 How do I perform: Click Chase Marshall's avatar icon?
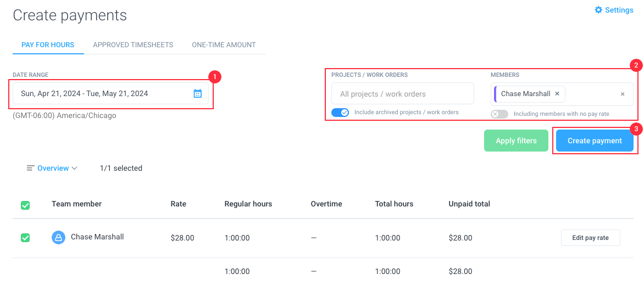click(x=58, y=237)
